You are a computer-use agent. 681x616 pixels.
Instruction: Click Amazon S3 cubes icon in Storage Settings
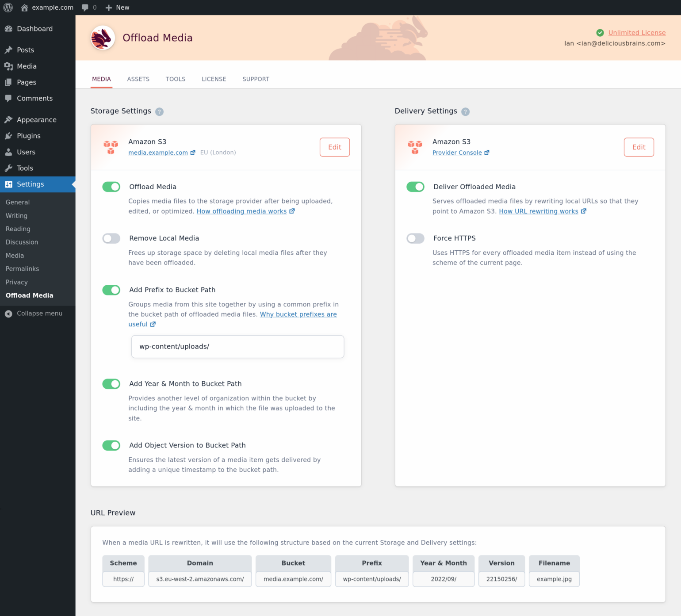click(x=111, y=147)
